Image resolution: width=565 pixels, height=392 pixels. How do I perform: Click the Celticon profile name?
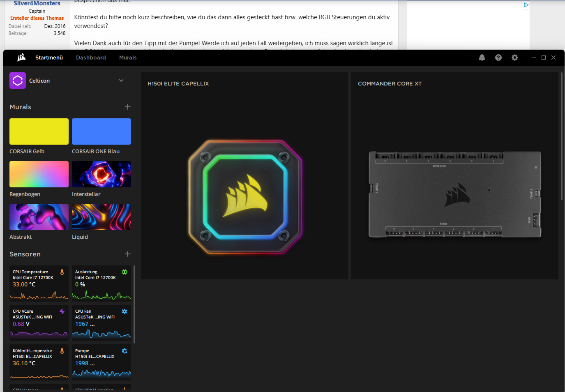coord(39,81)
